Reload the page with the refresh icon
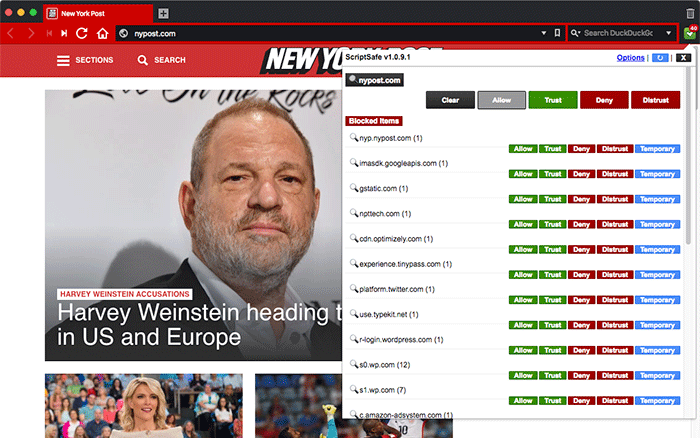700x438 pixels. 82,33
